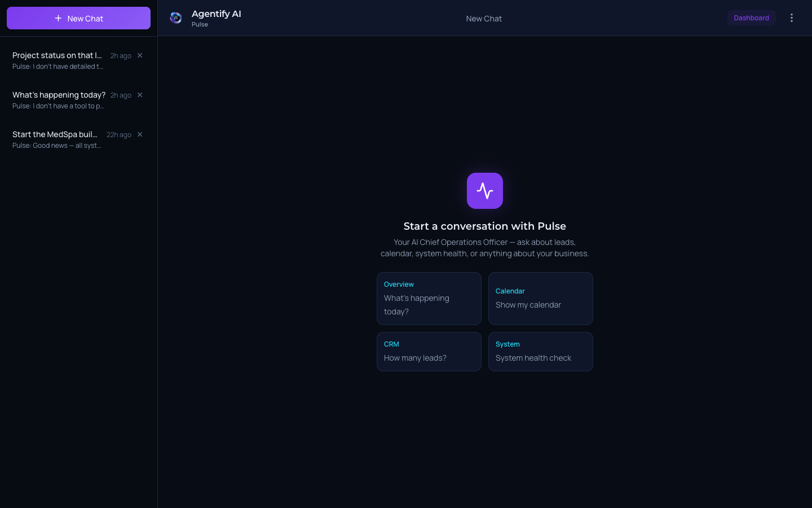812x508 pixels.
Task: Choose the 'Show my calendar' suggestion
Action: click(540, 299)
